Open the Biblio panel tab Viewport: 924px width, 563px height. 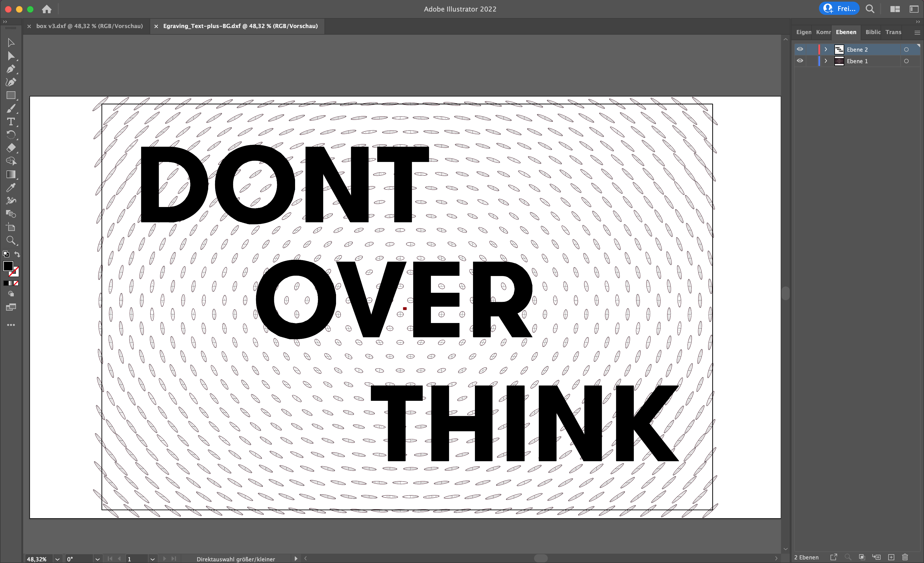click(872, 32)
